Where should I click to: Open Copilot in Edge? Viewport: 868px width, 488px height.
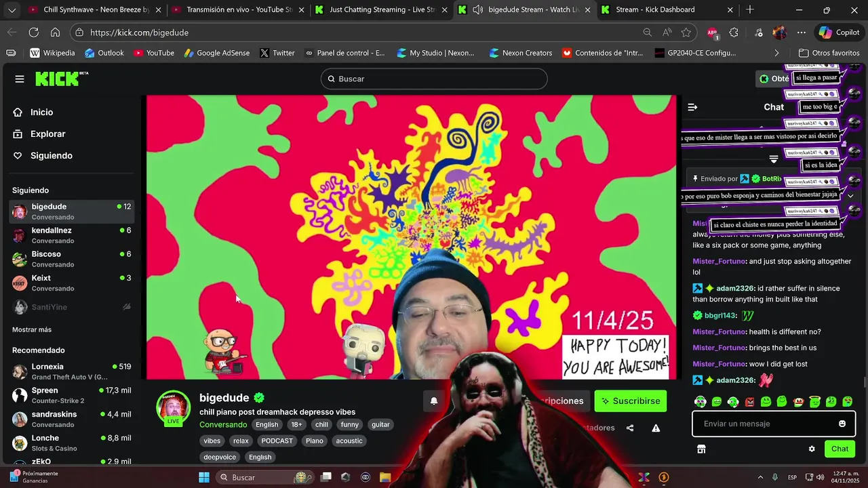(x=840, y=33)
